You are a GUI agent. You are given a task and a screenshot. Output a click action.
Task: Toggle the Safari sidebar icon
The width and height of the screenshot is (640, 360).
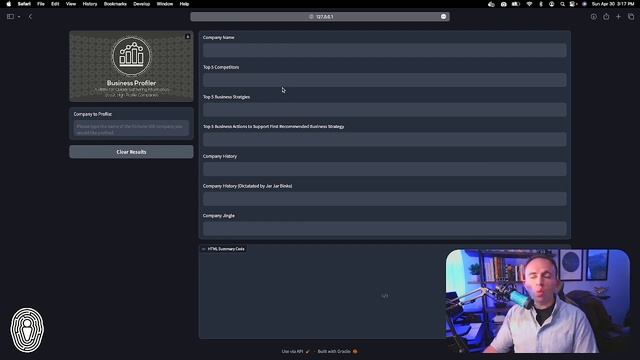click(10, 17)
